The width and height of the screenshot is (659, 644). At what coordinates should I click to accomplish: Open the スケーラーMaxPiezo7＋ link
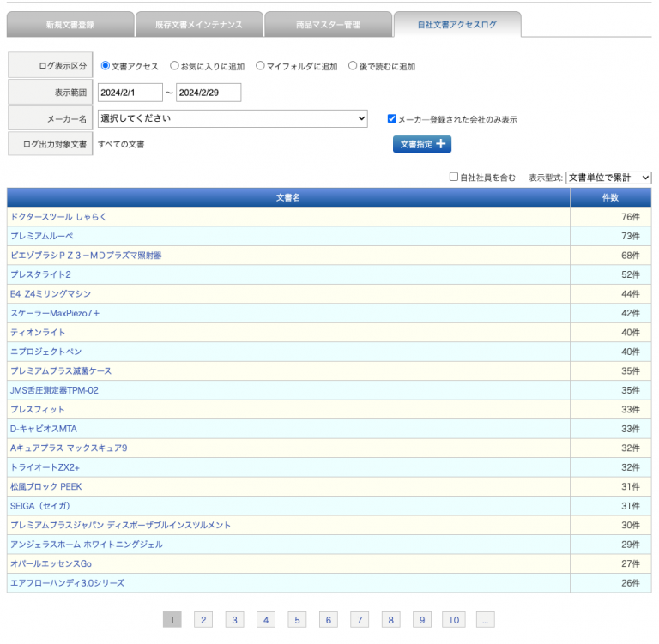pyautogui.click(x=55, y=313)
